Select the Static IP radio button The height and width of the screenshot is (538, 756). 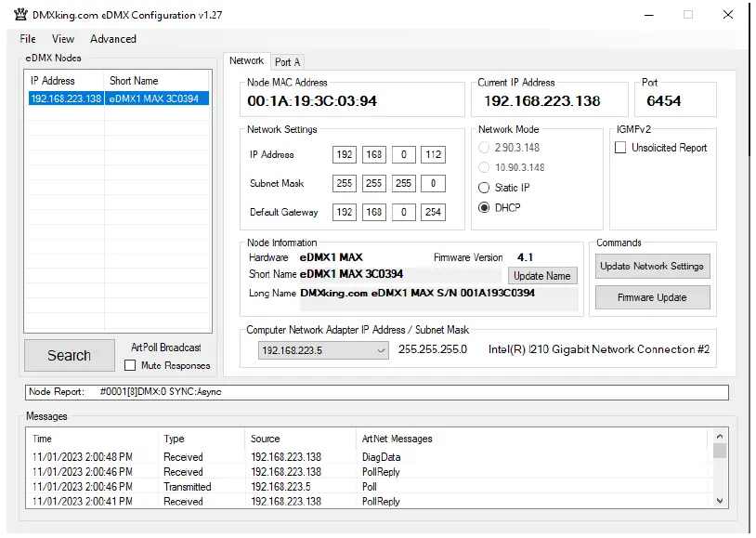[484, 188]
